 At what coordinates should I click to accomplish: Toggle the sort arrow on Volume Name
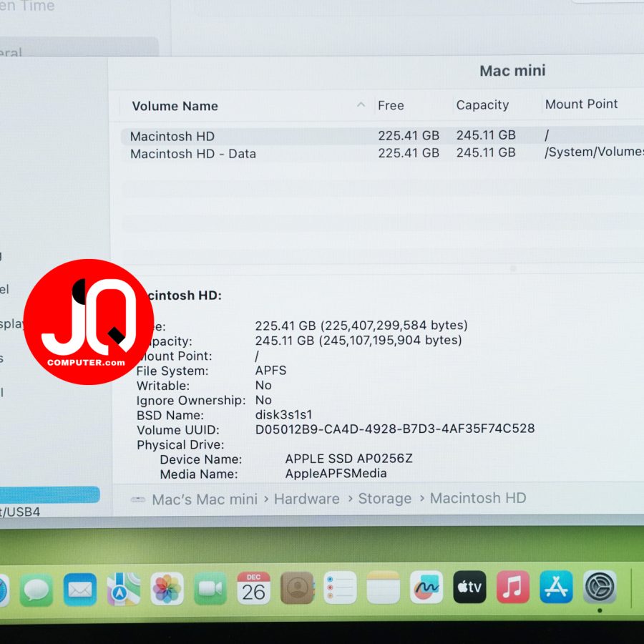pyautogui.click(x=361, y=104)
